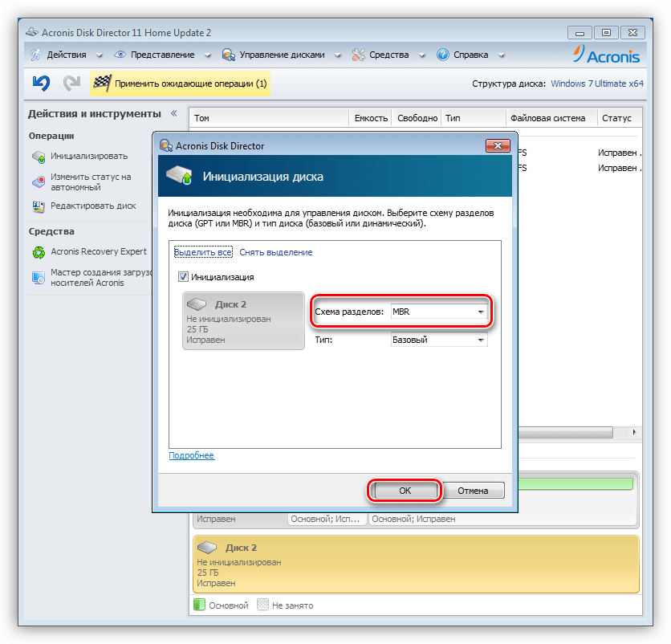This screenshot has width=671, height=644.
Task: Click the green Primary legend icon
Action: coord(199,604)
